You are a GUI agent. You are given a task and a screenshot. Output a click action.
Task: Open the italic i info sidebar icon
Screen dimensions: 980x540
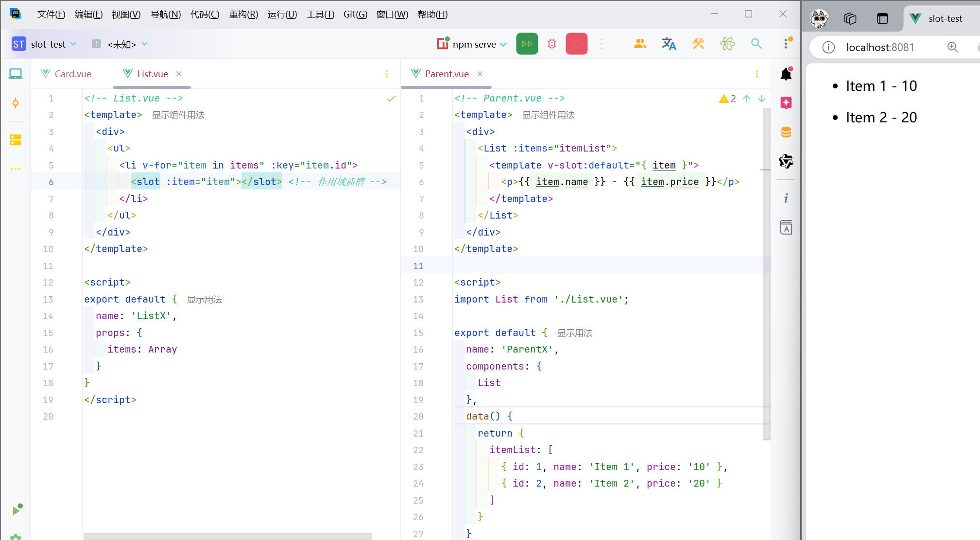point(786,198)
